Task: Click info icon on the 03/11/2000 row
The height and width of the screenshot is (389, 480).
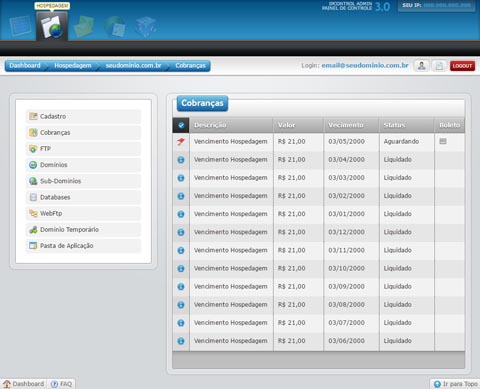Action: click(181, 250)
